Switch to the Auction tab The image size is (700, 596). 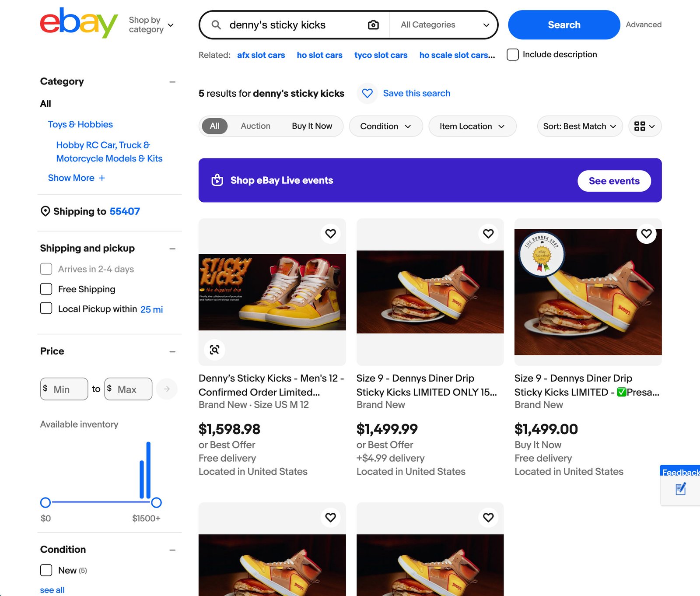tap(255, 126)
